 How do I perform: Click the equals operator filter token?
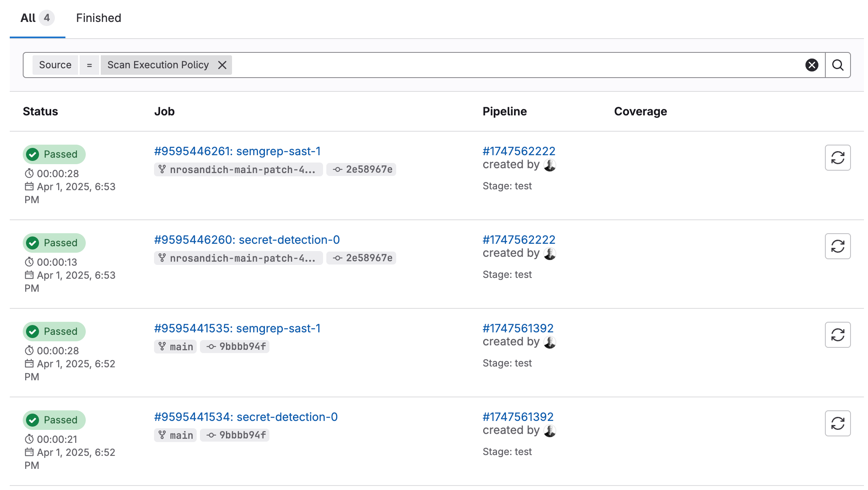click(89, 65)
